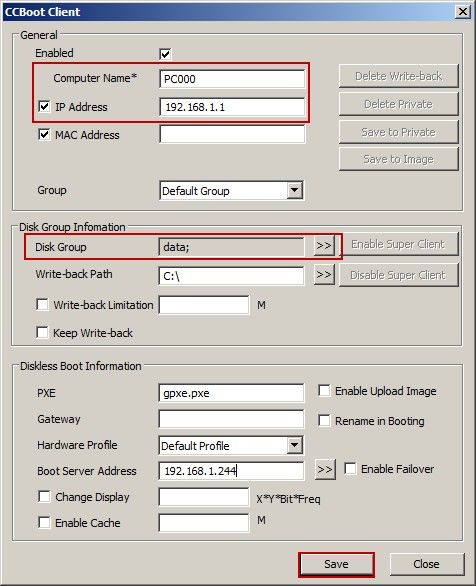Expand the Hardware Profile dropdown
Viewport: 476px width, 586px height.
295,445
